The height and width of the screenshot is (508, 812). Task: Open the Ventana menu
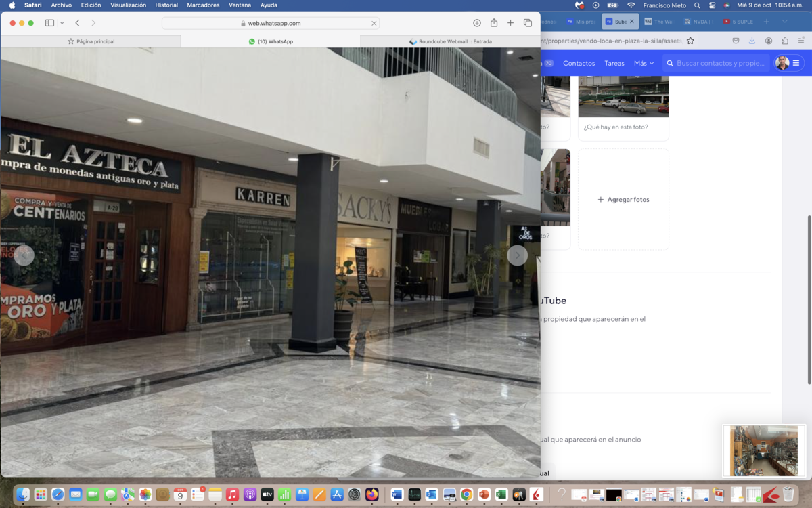(240, 5)
